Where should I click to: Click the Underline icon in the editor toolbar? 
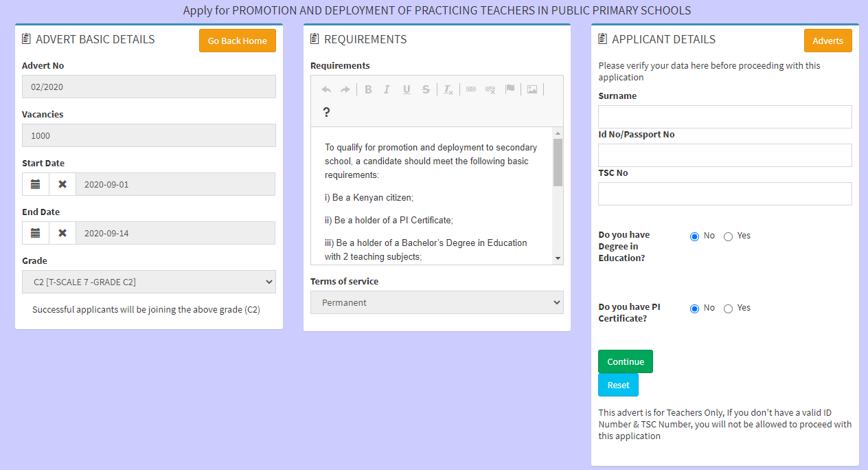pos(407,89)
